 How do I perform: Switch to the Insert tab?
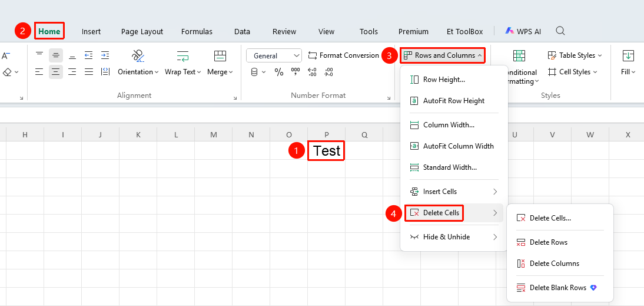pyautogui.click(x=91, y=32)
